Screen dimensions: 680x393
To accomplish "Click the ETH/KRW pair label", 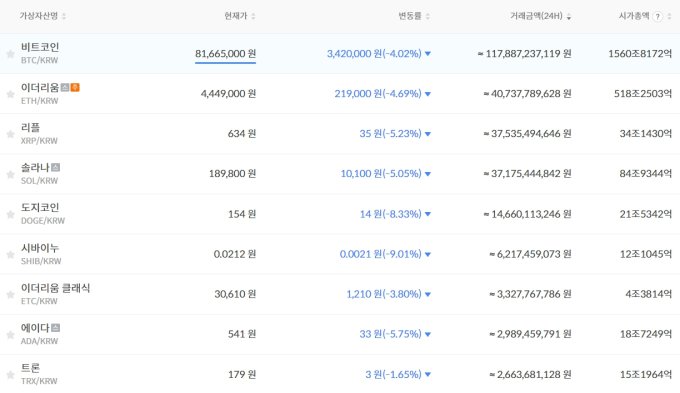I will coord(39,101).
